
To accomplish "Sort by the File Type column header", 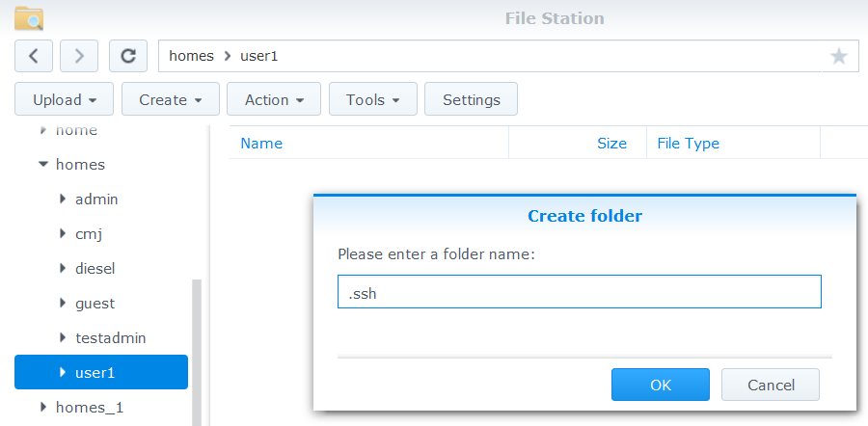I will click(x=688, y=144).
